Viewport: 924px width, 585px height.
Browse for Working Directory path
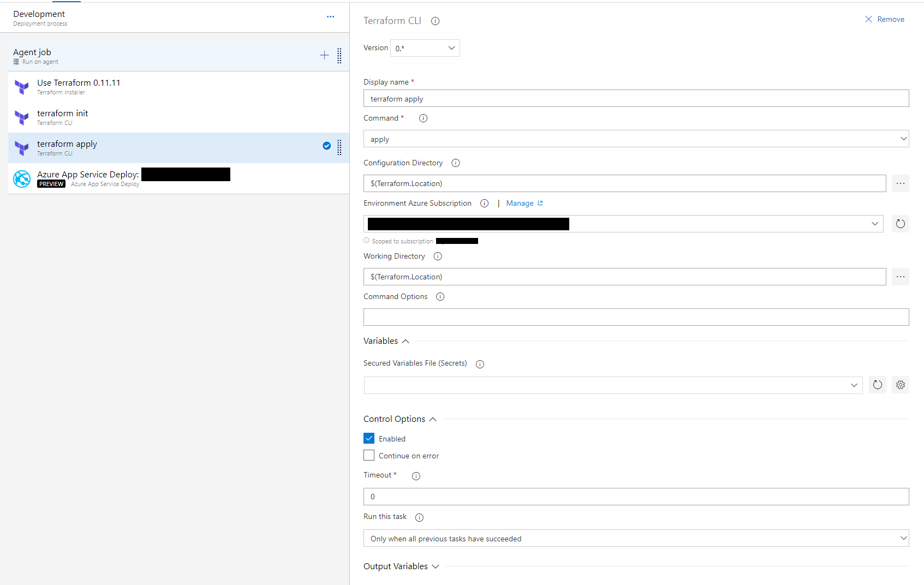click(x=901, y=277)
